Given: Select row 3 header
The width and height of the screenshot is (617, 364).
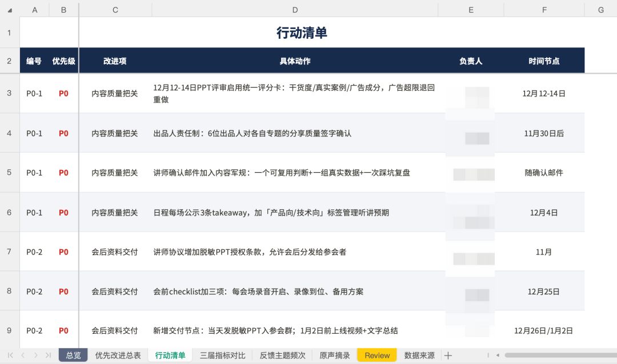Looking at the screenshot, I should pyautogui.click(x=10, y=93).
